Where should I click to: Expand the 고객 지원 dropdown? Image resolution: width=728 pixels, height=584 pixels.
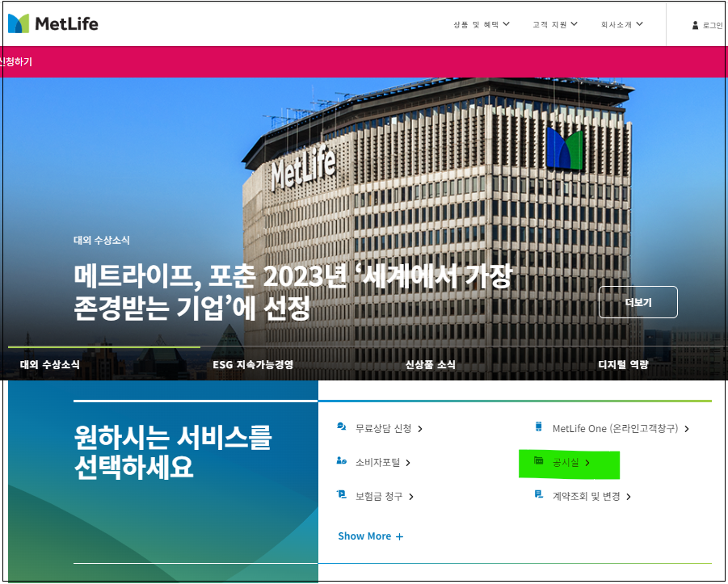point(554,24)
